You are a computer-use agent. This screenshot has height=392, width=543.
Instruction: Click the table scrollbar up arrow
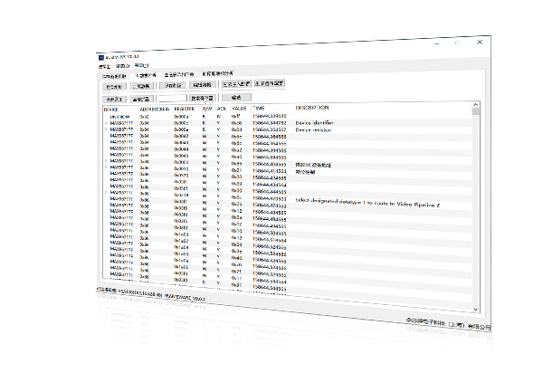pos(475,104)
